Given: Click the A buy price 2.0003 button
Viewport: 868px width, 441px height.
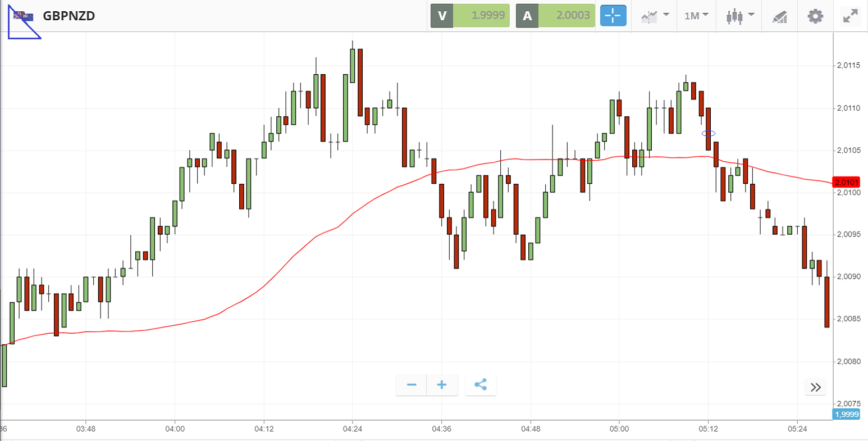Looking at the screenshot, I should coord(555,16).
